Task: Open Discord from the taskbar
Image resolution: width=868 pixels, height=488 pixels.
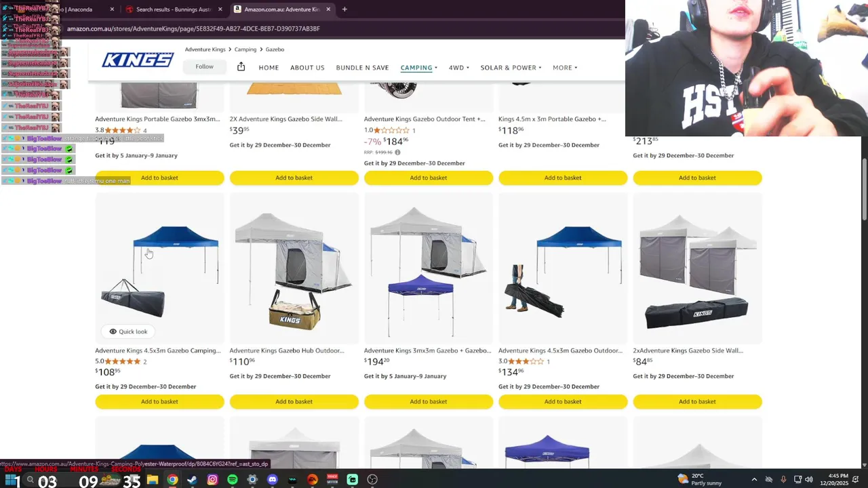Action: pyautogui.click(x=273, y=479)
